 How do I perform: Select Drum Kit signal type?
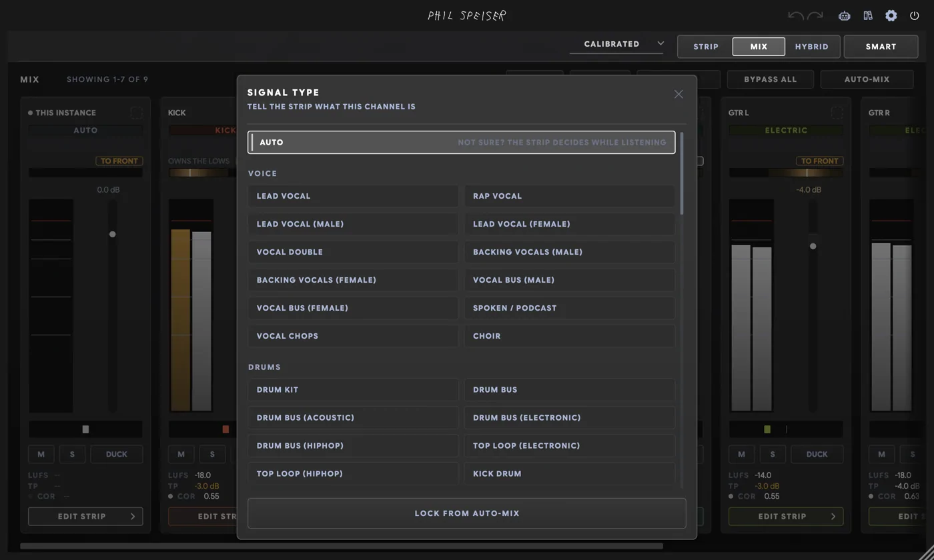pyautogui.click(x=353, y=389)
